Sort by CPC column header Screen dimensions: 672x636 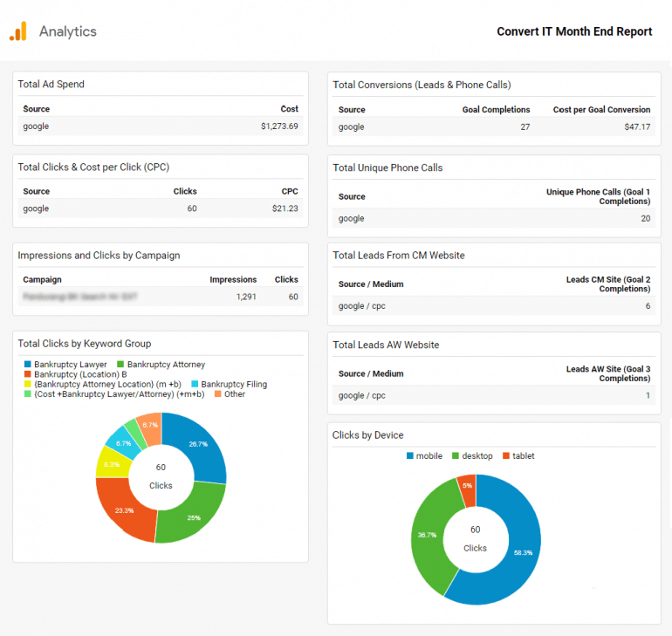[x=289, y=191]
